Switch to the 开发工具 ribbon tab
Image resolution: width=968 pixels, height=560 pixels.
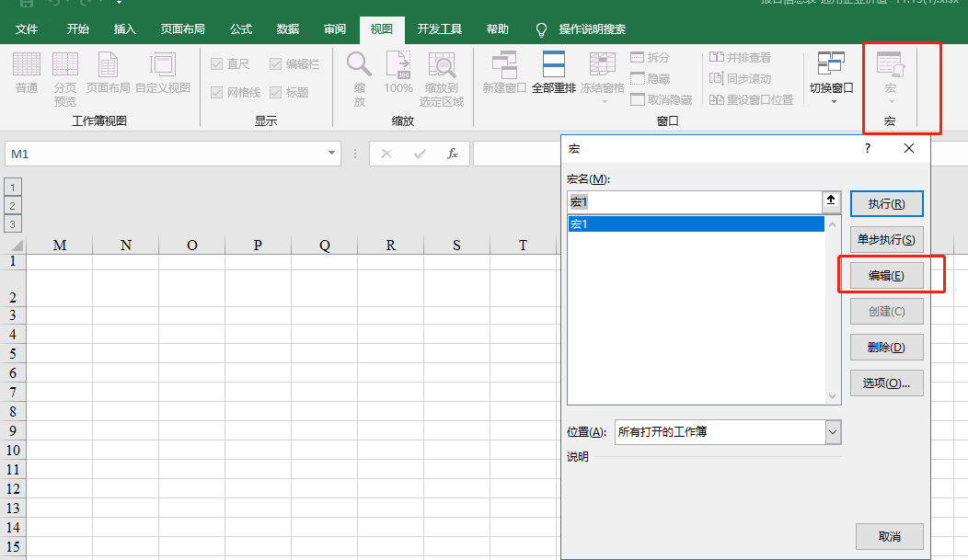(x=440, y=29)
